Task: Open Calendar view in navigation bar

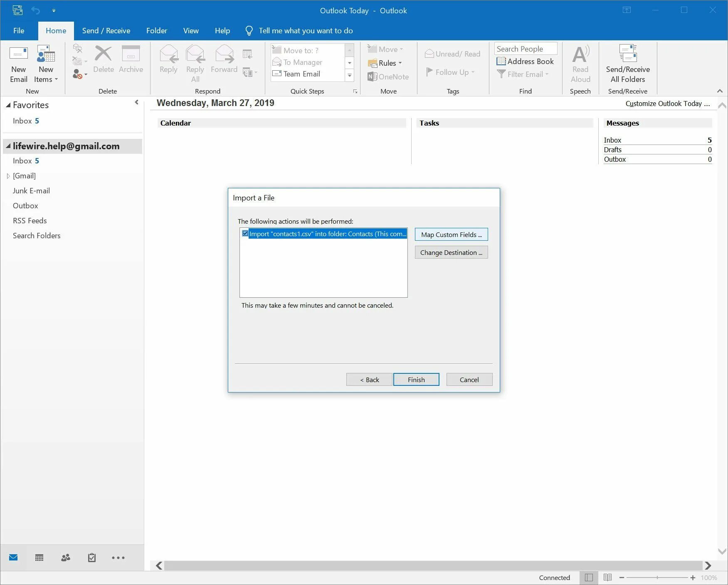Action: pos(39,558)
